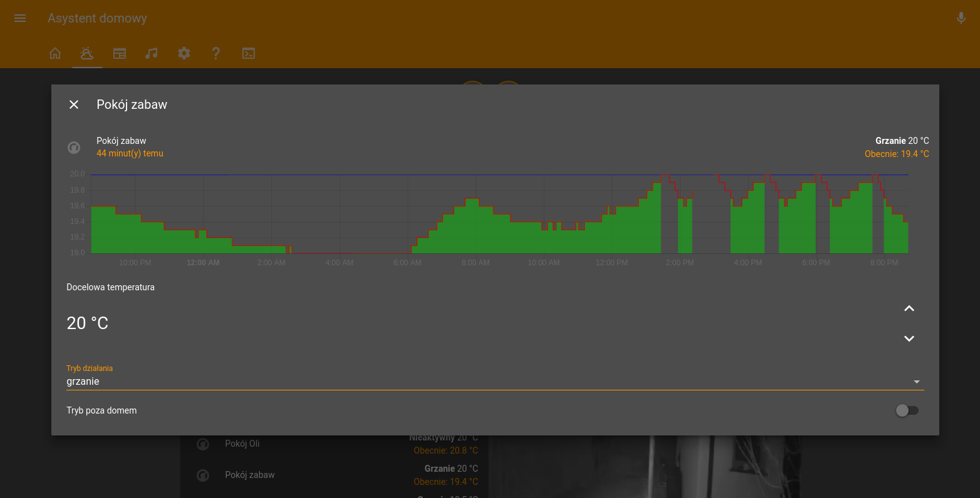Screen dimensions: 980x498
Task: Activate the microphone voice command icon
Action: click(961, 18)
